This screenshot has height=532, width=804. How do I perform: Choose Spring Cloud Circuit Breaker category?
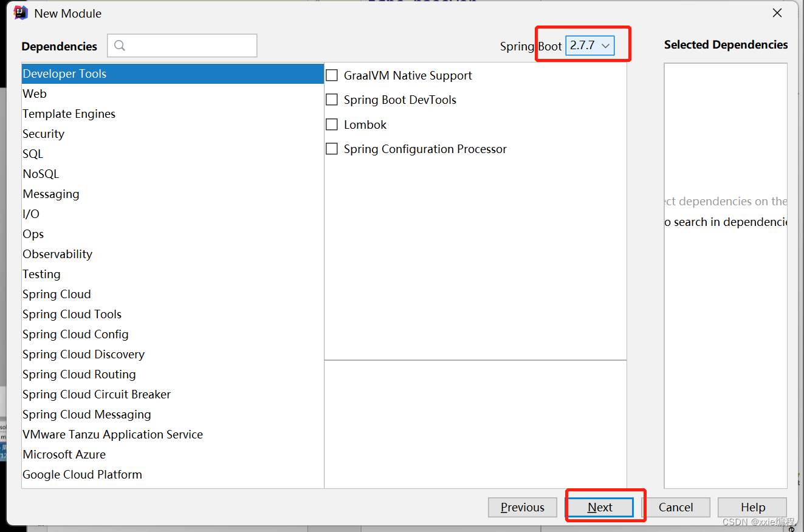(x=173, y=394)
